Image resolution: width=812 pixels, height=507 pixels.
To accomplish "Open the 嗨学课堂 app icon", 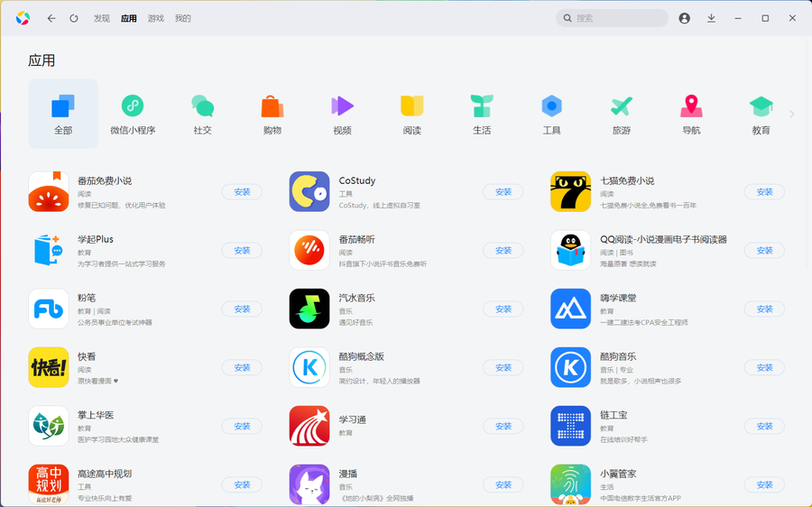I will tap(571, 309).
